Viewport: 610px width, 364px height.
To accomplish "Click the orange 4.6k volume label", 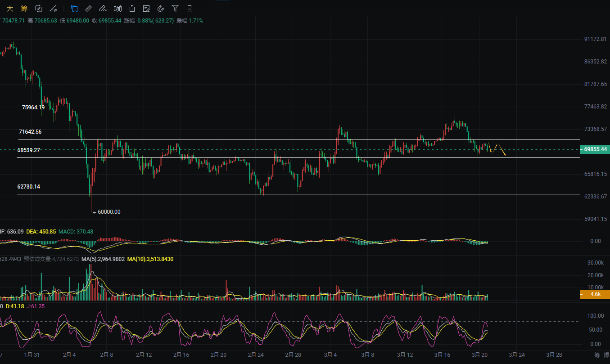I will (x=594, y=294).
